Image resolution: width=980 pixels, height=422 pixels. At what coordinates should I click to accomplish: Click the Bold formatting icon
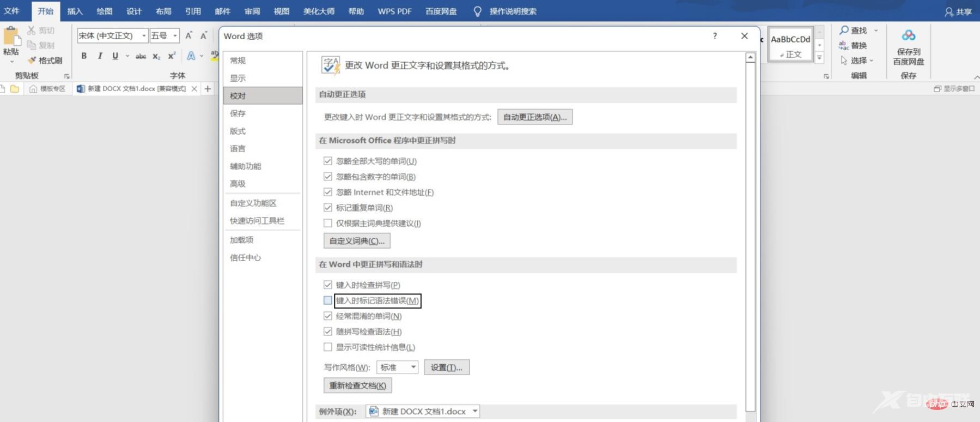coord(84,56)
